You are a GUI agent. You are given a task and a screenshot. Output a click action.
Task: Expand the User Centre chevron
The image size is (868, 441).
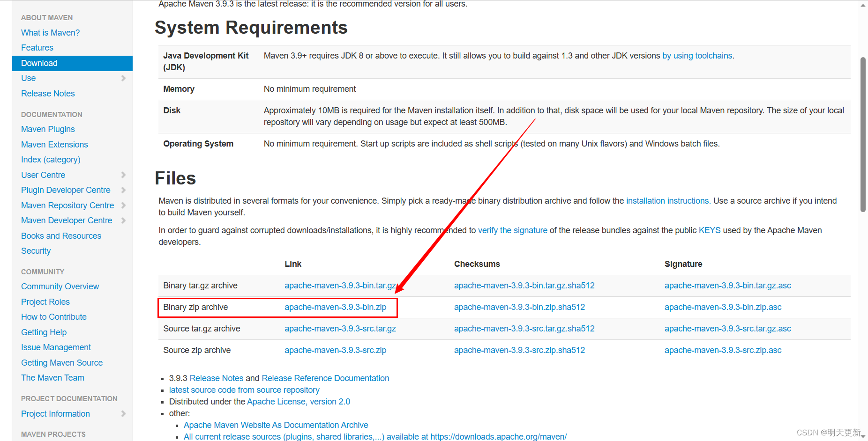tap(123, 175)
